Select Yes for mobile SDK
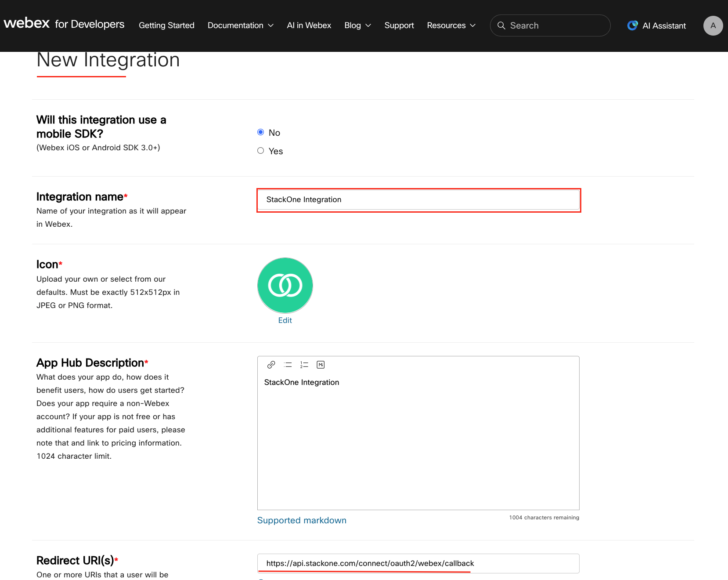728x580 pixels. [260, 151]
